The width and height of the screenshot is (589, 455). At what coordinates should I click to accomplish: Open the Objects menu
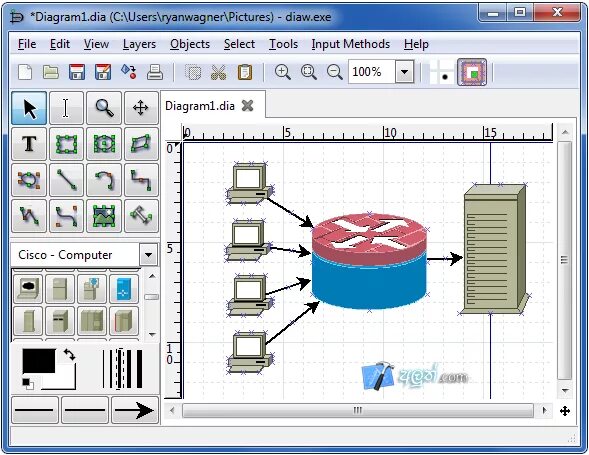(x=190, y=44)
